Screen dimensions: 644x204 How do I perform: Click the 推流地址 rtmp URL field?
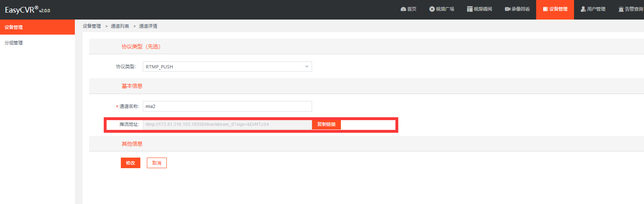pyautogui.click(x=227, y=125)
